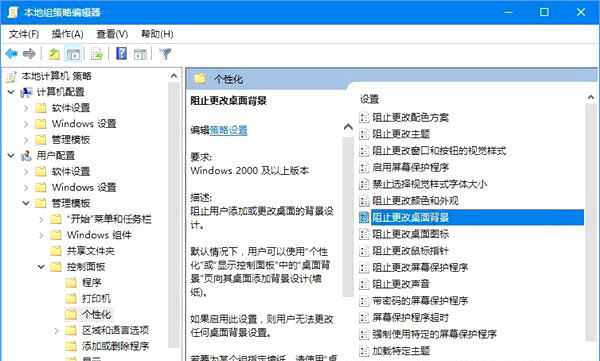Viewport: 600px width, 361px height.
Task: Open the 查看(V) menu
Action: [x=112, y=34]
